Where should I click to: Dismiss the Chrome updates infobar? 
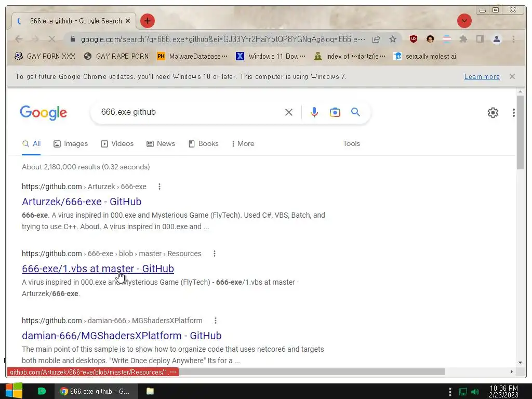[512, 76]
